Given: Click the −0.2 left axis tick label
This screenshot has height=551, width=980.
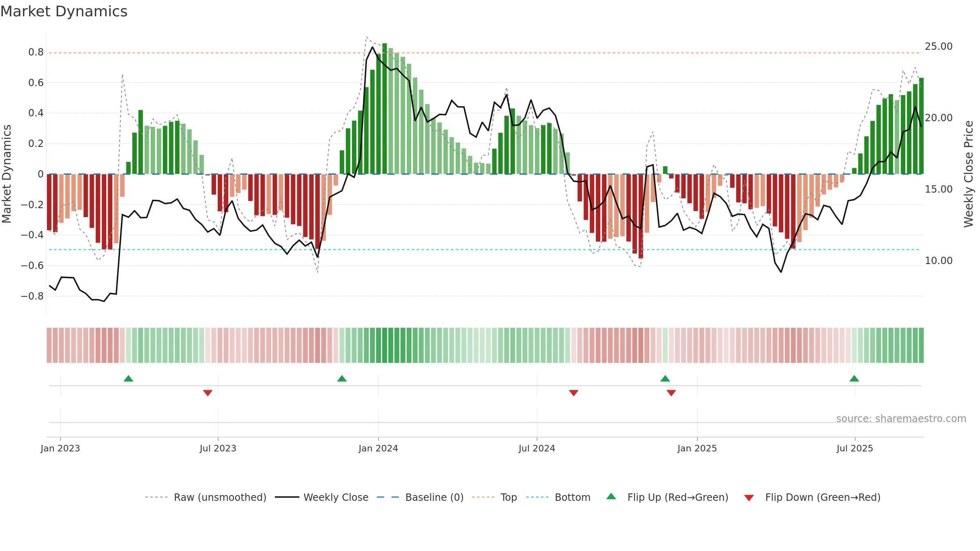Looking at the screenshot, I should coord(32,204).
